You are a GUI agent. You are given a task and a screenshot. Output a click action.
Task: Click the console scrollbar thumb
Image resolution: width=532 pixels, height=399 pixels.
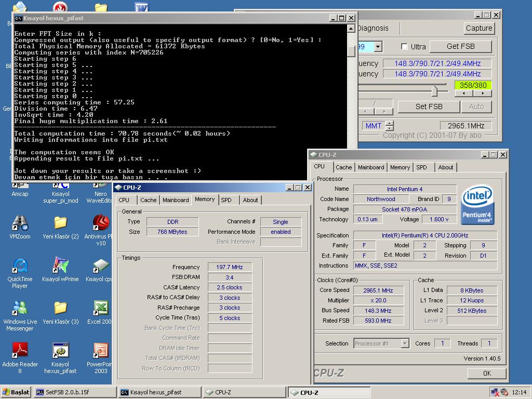351,51
